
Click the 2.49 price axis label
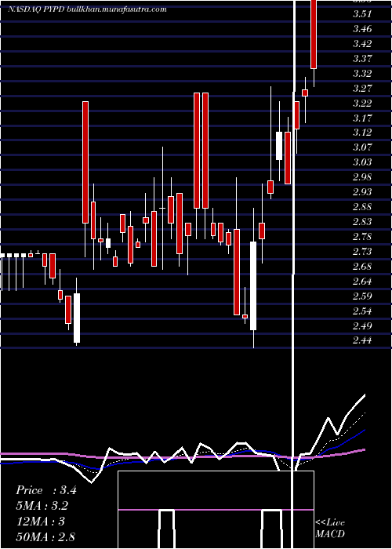click(x=361, y=326)
